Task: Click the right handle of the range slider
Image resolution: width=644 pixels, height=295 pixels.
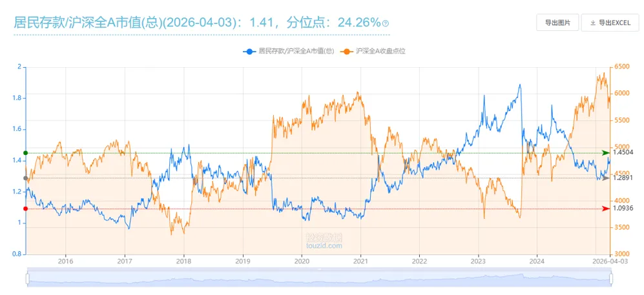Action: point(610,279)
